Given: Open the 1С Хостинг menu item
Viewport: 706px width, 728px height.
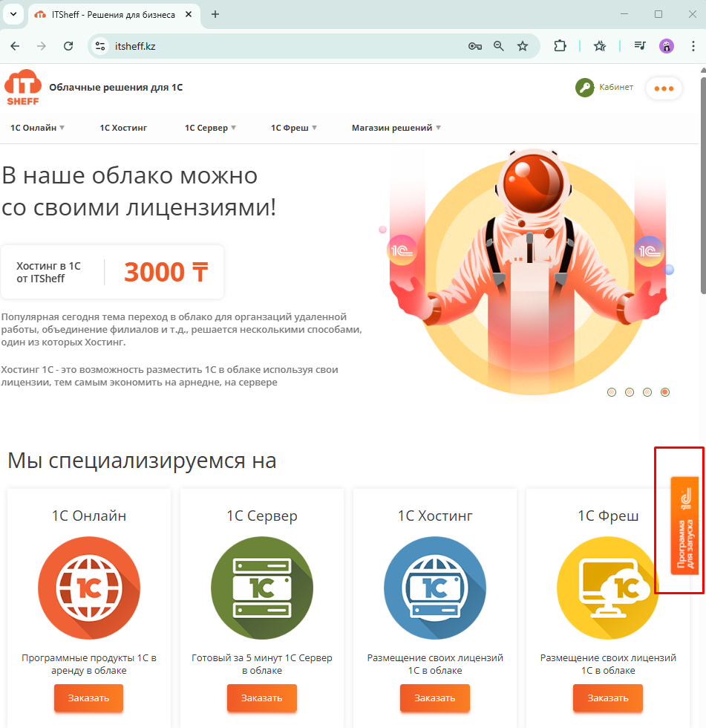Looking at the screenshot, I should point(123,128).
